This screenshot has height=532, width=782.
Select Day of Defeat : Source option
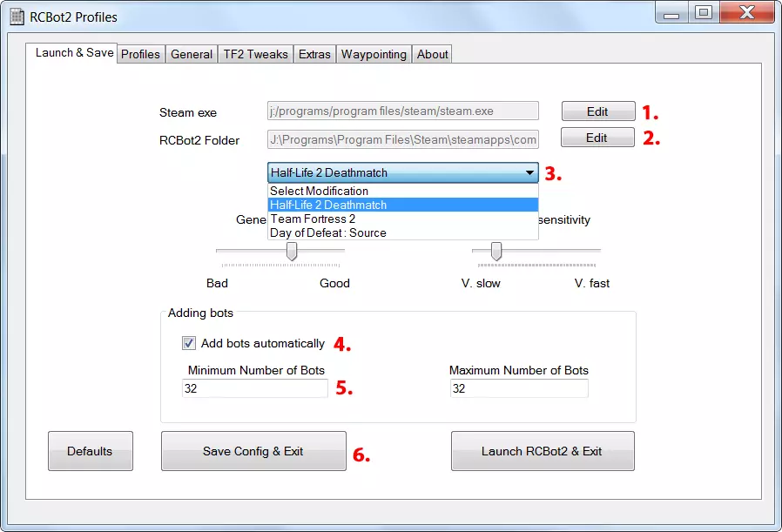(x=403, y=232)
